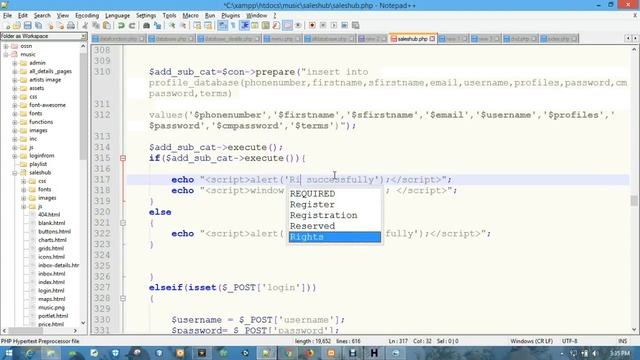The image size is (640, 360).
Task: Open the File menu
Action: coord(7,16)
